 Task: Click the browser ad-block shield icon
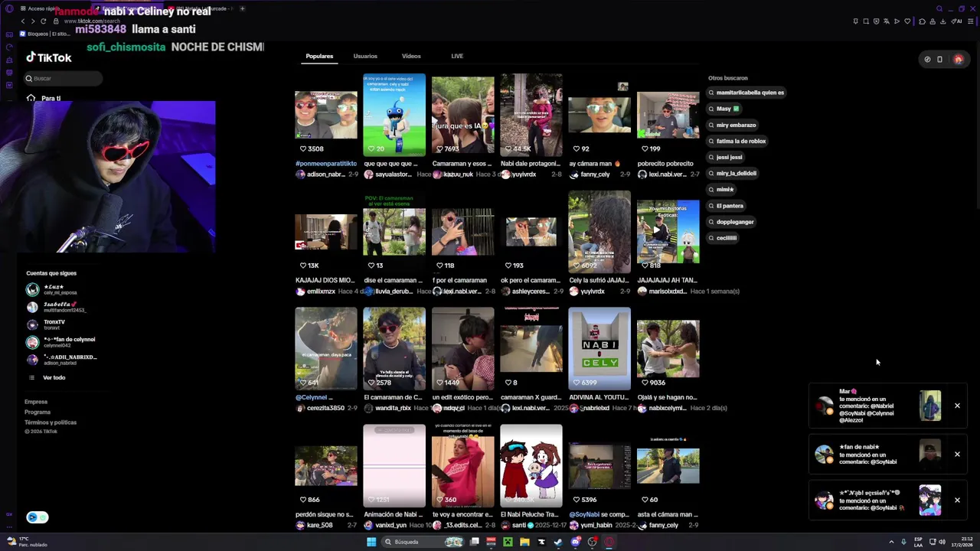tap(877, 21)
